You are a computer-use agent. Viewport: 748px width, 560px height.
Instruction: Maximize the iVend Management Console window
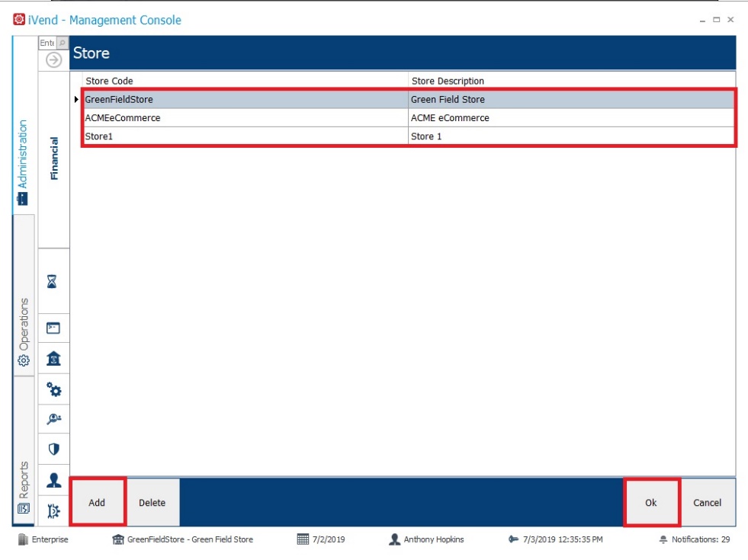716,20
